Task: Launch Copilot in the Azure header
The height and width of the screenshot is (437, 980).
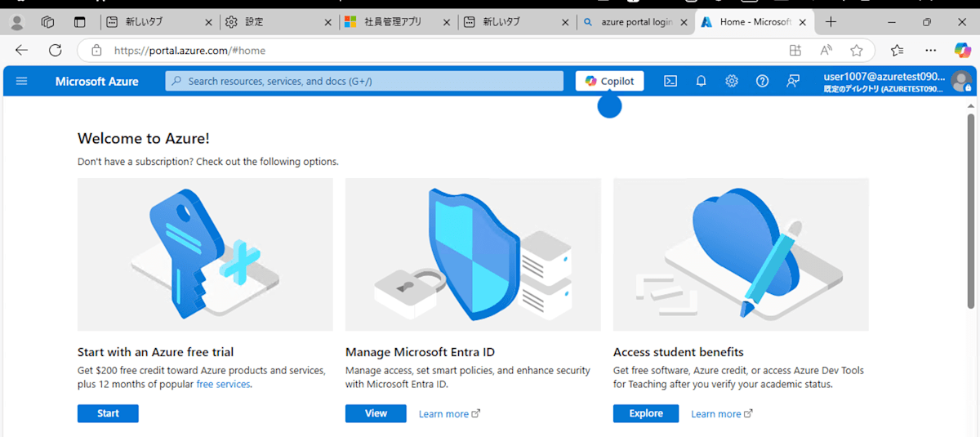Action: (609, 81)
